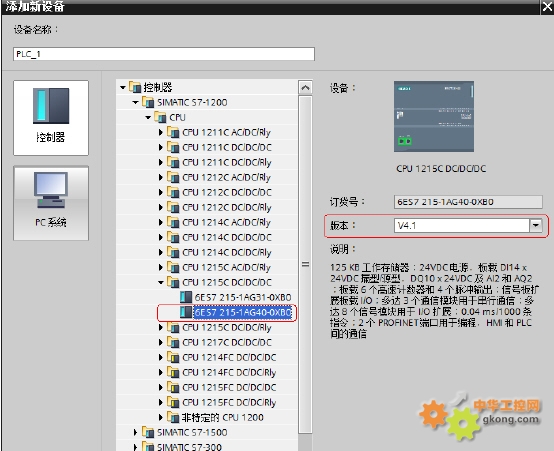Click the SIMATIC S7-1500 folder icon
The height and width of the screenshot is (451, 554).
click(148, 432)
